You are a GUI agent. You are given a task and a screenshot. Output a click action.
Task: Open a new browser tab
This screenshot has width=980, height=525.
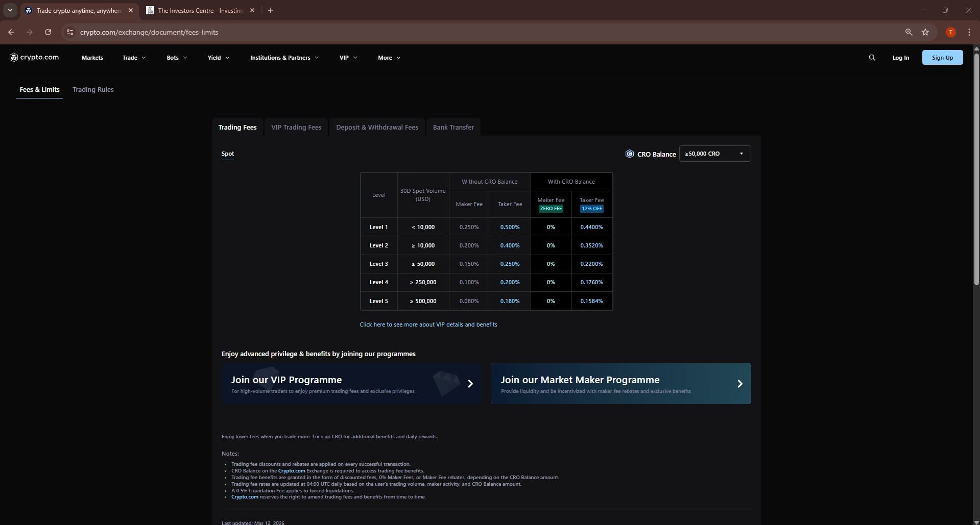(x=271, y=10)
